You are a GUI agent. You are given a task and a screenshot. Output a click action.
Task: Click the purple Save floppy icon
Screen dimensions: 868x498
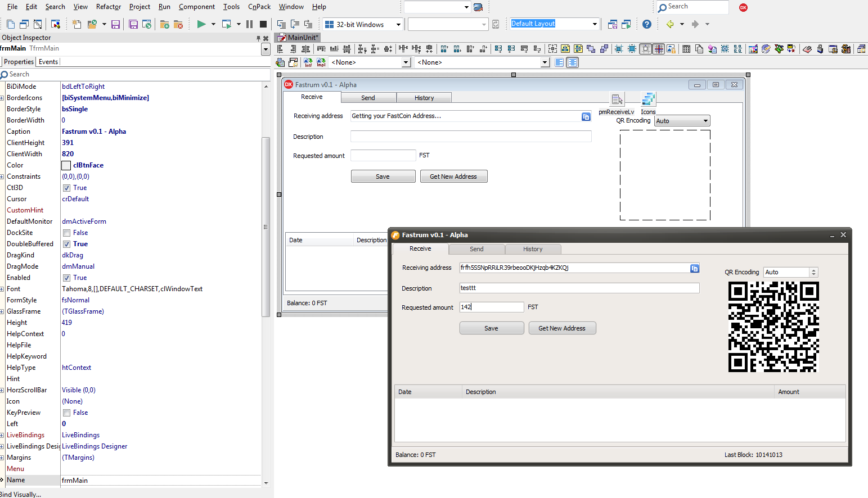coord(115,24)
